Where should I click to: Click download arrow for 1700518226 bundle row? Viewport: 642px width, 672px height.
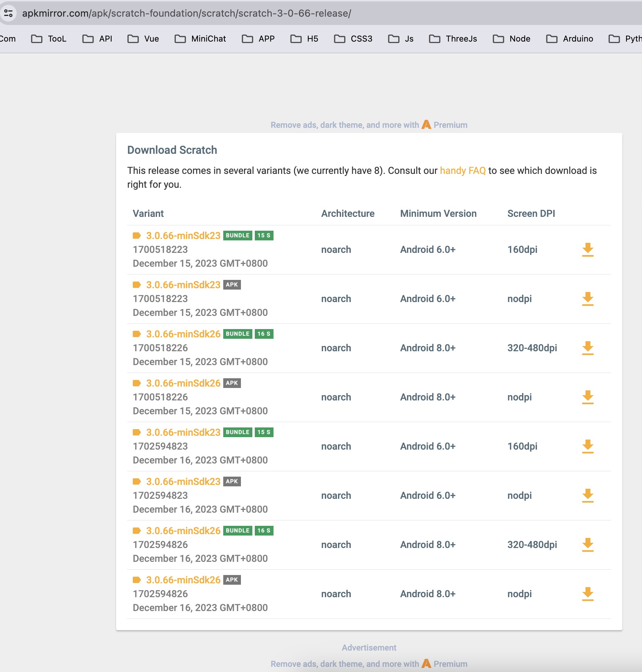588,348
